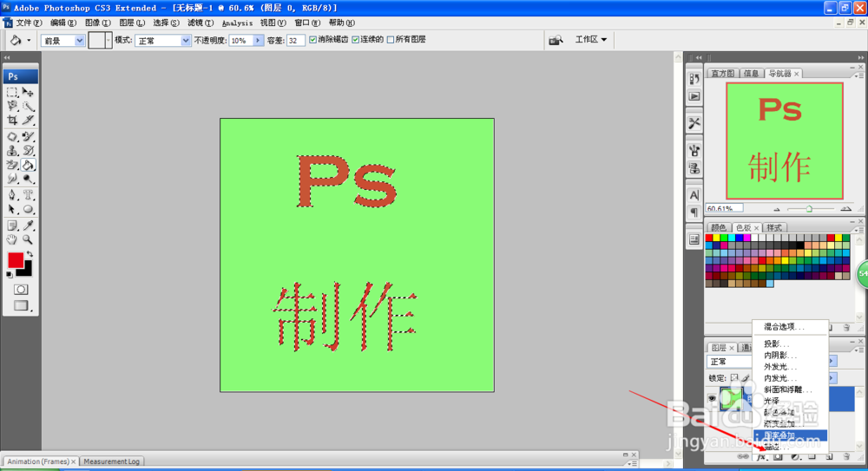Create new adjustment layer icon

(795, 457)
